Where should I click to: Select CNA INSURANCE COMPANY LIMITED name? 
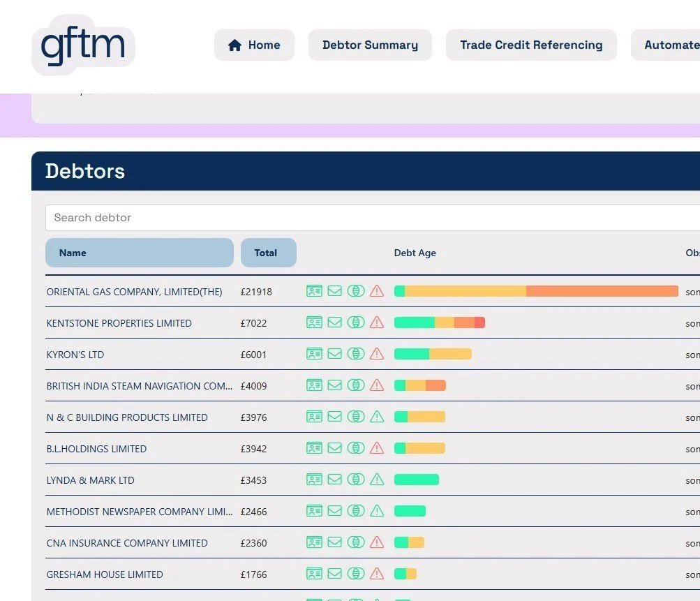coord(127,543)
